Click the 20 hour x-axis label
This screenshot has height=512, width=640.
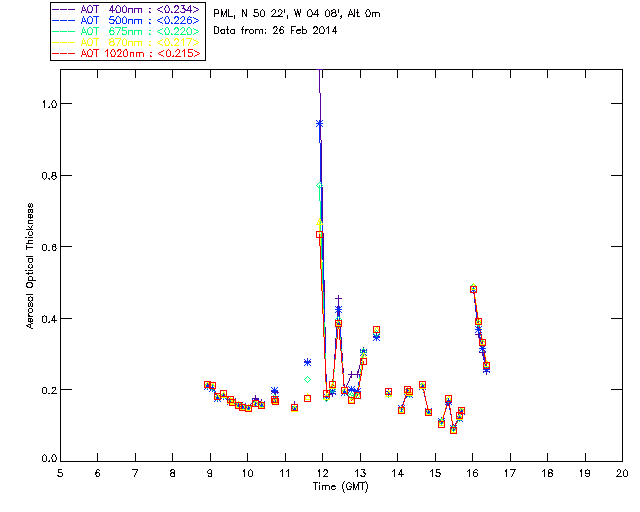[622, 473]
